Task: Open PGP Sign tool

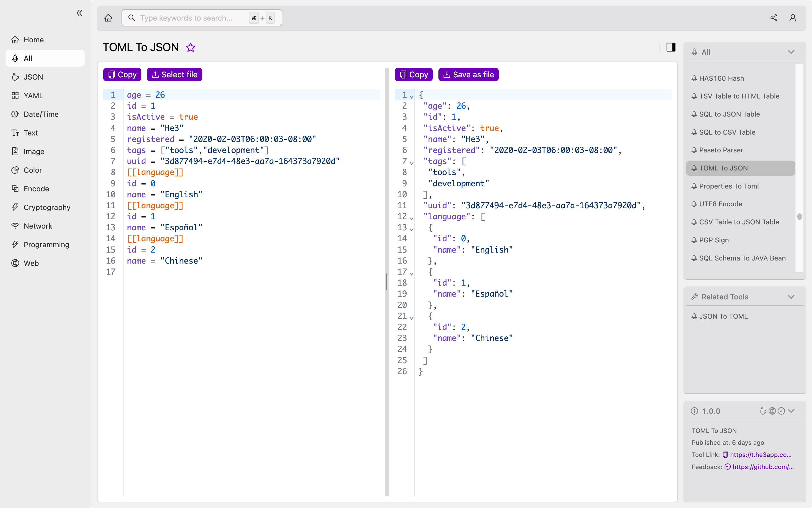Action: 741,240
